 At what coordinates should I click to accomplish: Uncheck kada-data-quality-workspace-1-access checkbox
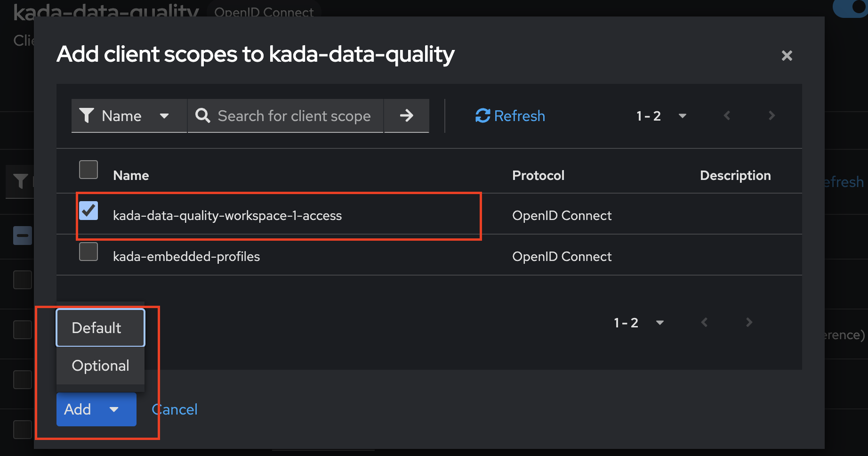click(x=88, y=211)
